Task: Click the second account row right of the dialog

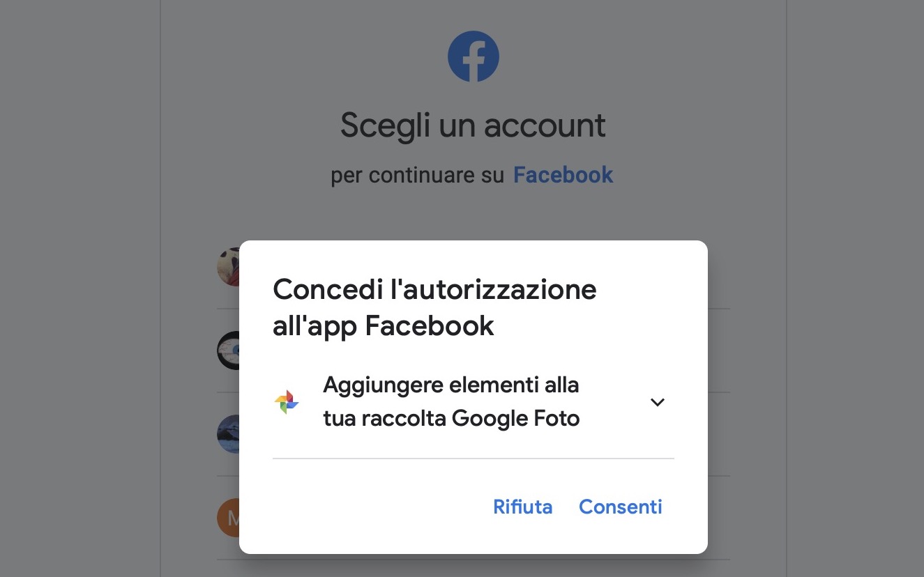Action: click(x=719, y=351)
